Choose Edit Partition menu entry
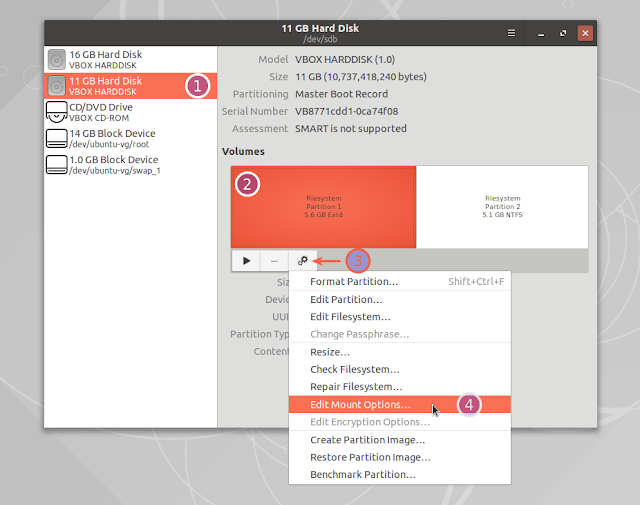 346,299
